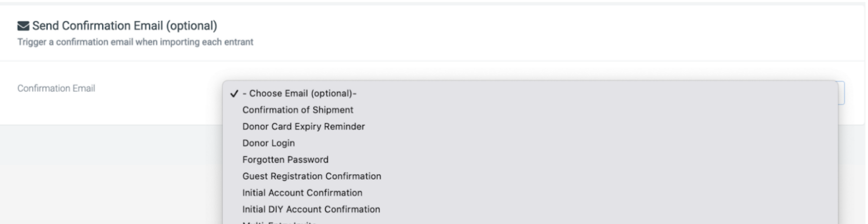The image size is (868, 224).
Task: Choose Confirmation of Shipment from the list
Action: (530, 110)
